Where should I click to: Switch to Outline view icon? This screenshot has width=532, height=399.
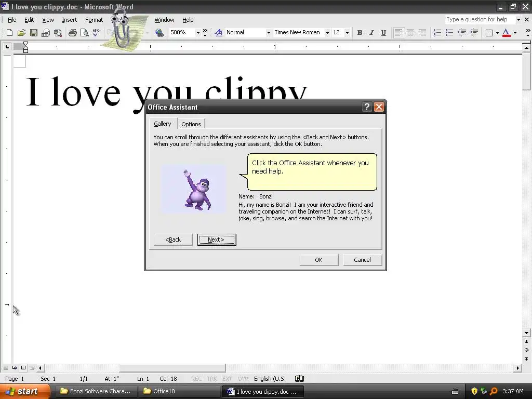[x=32, y=368]
